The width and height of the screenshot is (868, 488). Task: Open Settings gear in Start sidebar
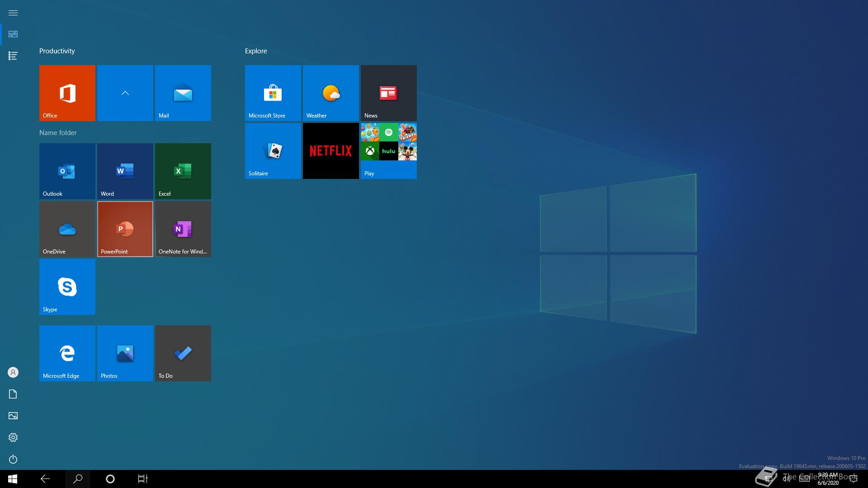13,437
